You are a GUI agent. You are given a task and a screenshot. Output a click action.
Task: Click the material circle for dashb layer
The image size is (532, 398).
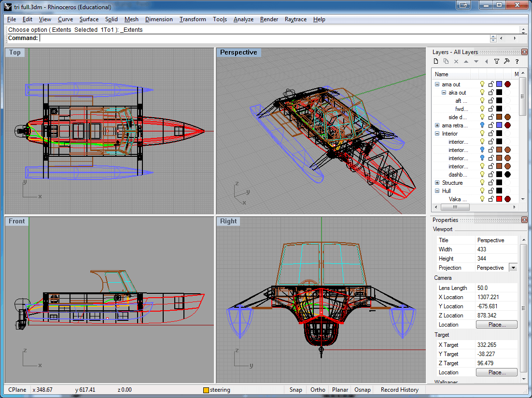pyautogui.click(x=508, y=175)
